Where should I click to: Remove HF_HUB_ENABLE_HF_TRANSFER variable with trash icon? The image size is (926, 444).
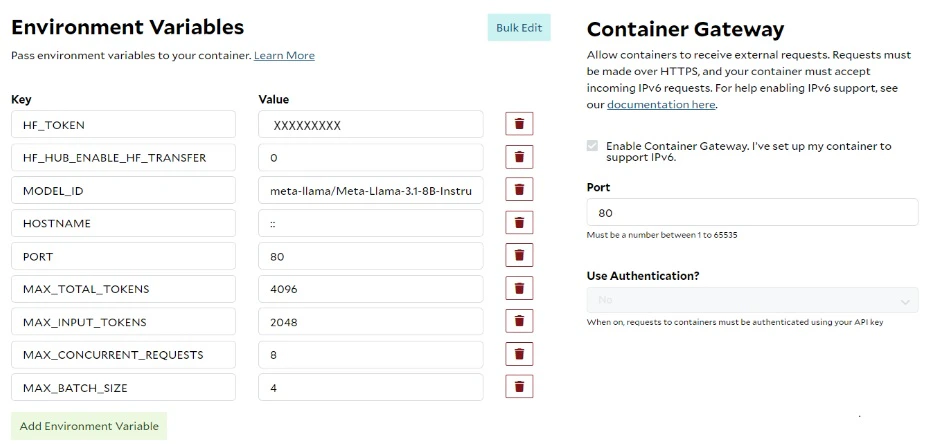519,157
